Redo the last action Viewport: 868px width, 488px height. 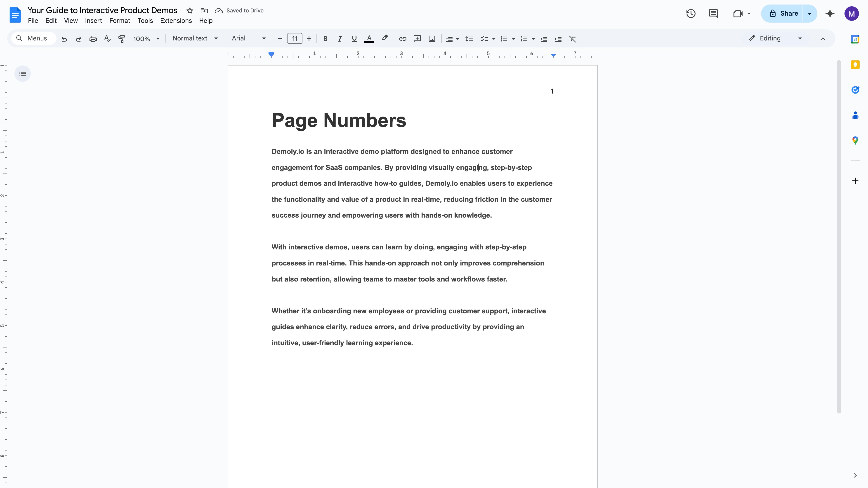click(x=78, y=39)
